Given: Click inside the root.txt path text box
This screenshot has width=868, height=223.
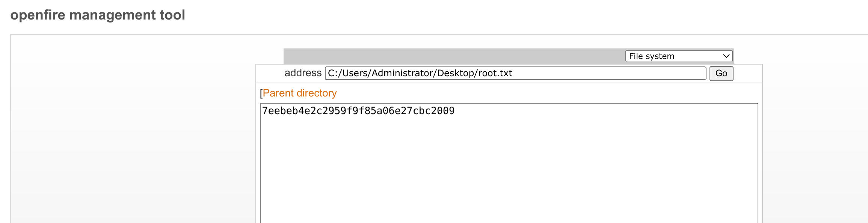Looking at the screenshot, I should [515, 73].
